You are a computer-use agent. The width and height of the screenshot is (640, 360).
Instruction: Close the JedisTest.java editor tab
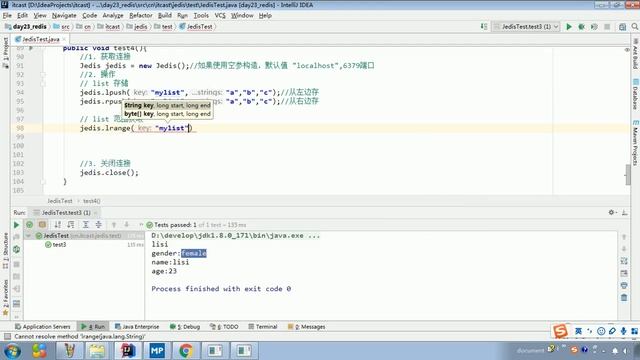point(64,39)
